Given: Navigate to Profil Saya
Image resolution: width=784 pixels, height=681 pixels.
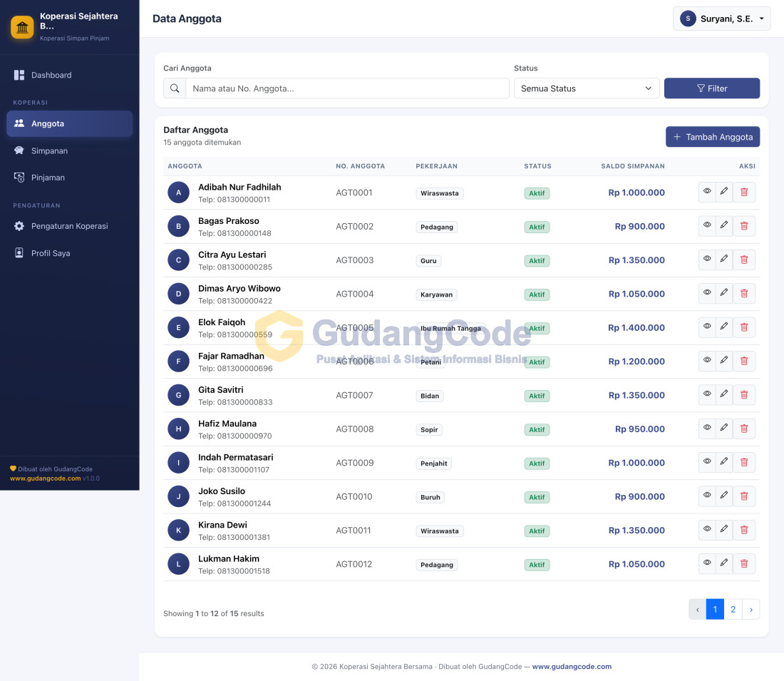Looking at the screenshot, I should [70, 253].
